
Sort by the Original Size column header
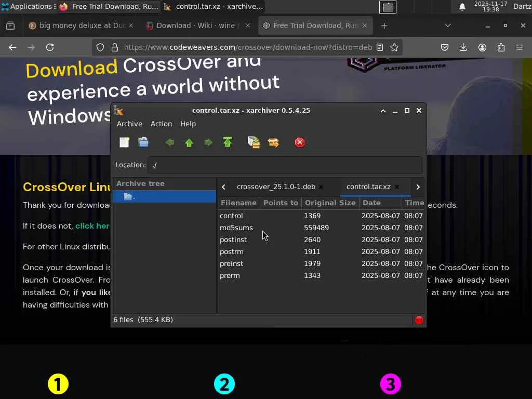(330, 203)
